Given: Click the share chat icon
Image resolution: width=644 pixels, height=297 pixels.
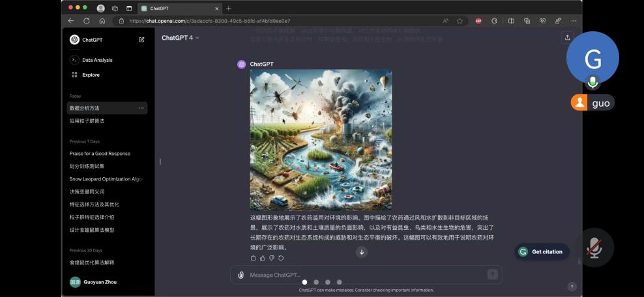Looking at the screenshot, I should (567, 38).
